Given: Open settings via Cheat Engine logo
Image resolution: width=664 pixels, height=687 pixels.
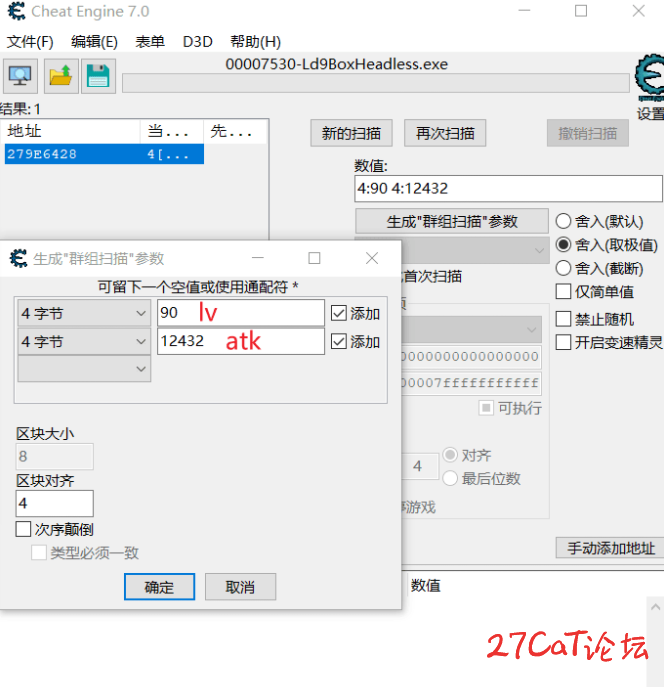Looking at the screenshot, I should [x=650, y=79].
